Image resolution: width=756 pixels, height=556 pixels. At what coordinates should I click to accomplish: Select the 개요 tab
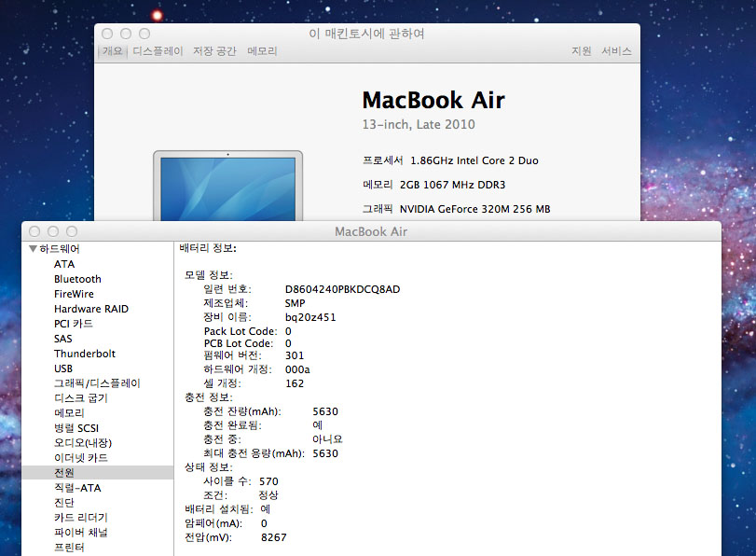113,51
